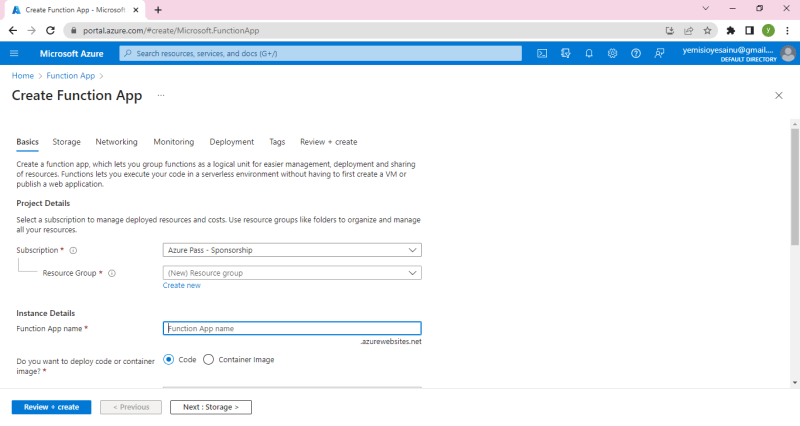Click the scrollbar up arrow
800x426 pixels.
pyautogui.click(x=795, y=124)
